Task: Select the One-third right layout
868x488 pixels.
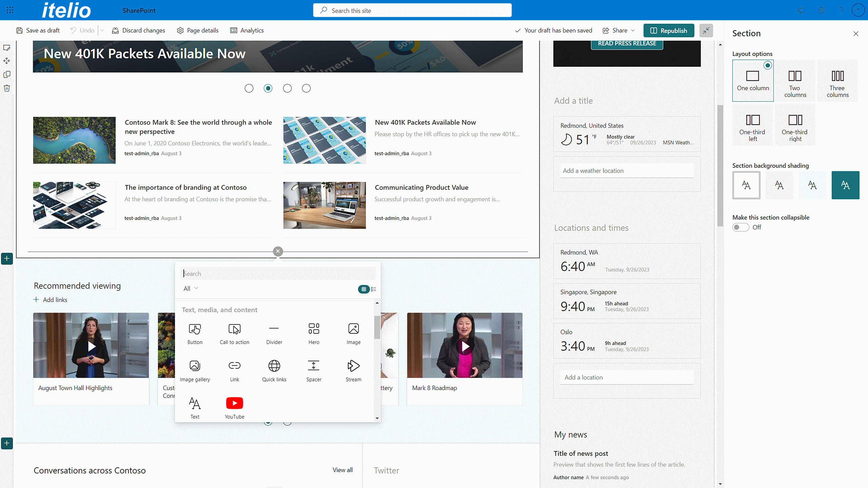Action: (795, 125)
